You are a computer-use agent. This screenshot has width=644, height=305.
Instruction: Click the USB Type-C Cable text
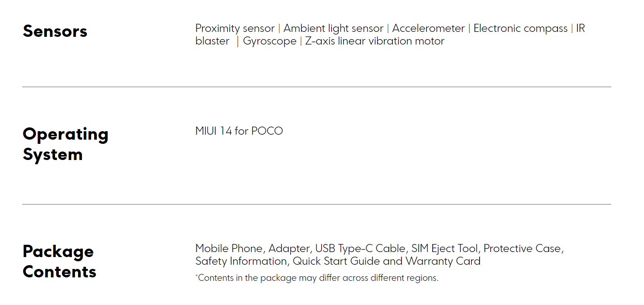[360, 249]
